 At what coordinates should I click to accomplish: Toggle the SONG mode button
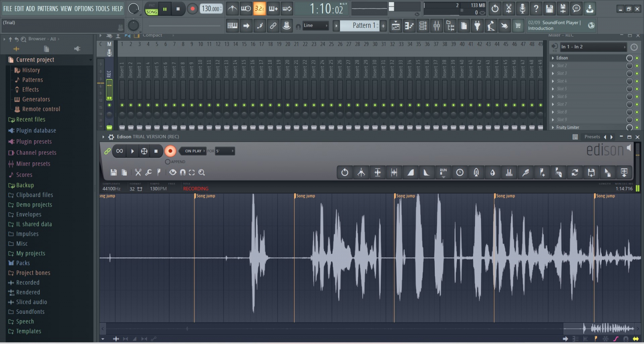point(152,12)
